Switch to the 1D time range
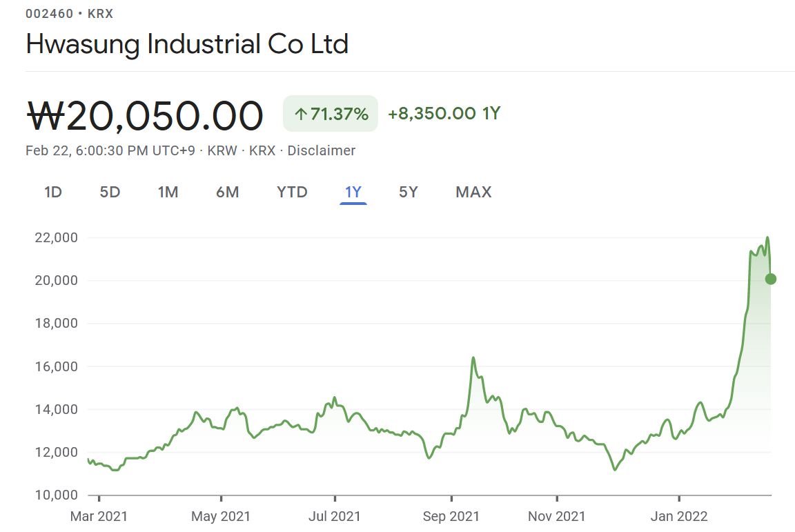Image resolution: width=795 pixels, height=532 pixels. [53, 192]
